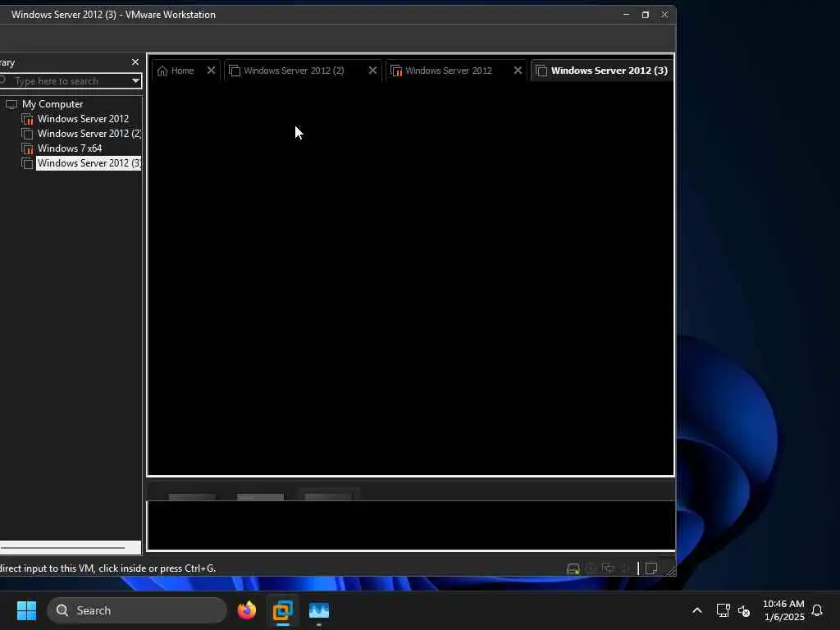Open the blue monitor app on taskbar
The image size is (840, 630).
(x=319, y=610)
